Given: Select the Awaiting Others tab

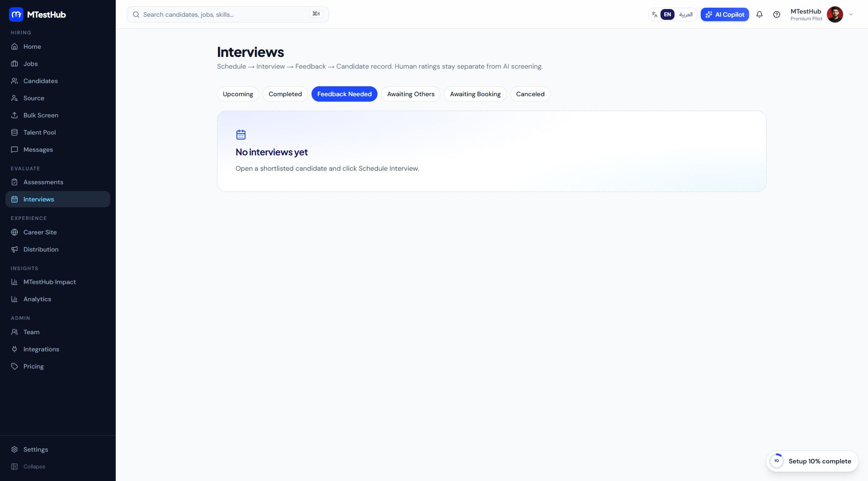Looking at the screenshot, I should [x=410, y=94].
